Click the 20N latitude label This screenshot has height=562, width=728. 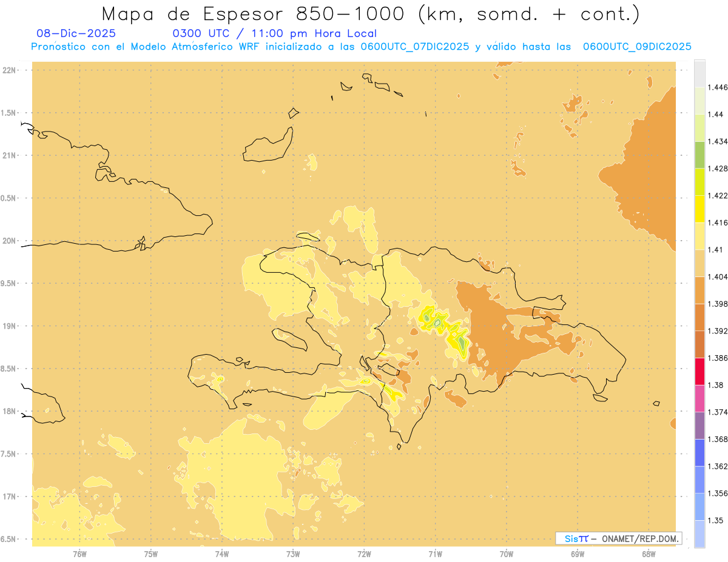point(8,241)
